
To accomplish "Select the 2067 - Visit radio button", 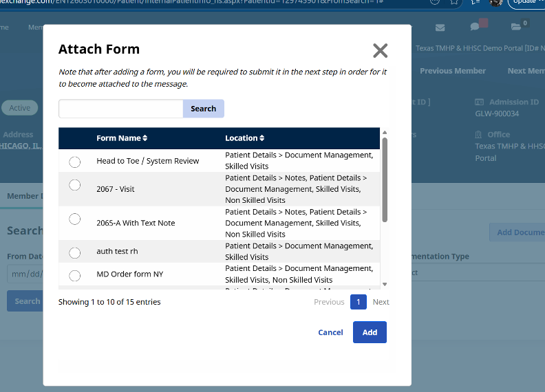I will [x=75, y=185].
